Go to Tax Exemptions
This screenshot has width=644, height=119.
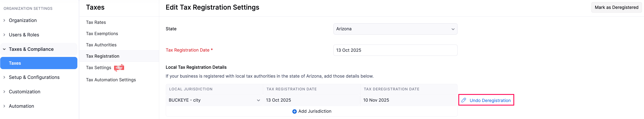102,34
